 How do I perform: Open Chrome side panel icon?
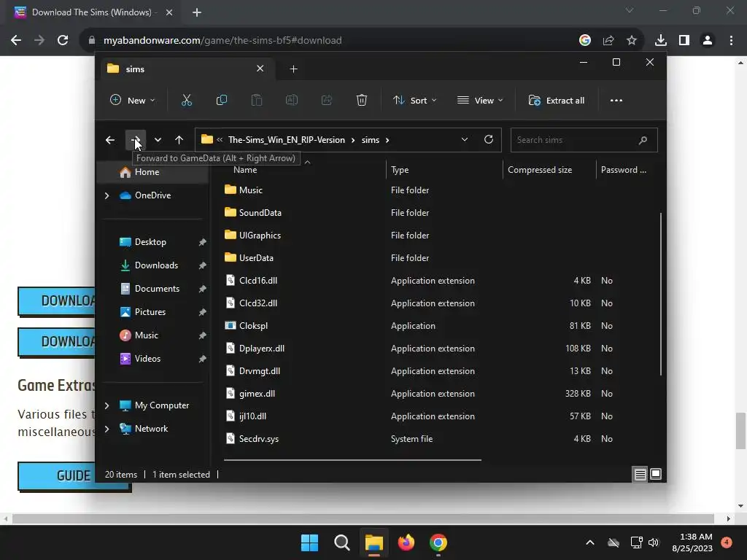[684, 41]
